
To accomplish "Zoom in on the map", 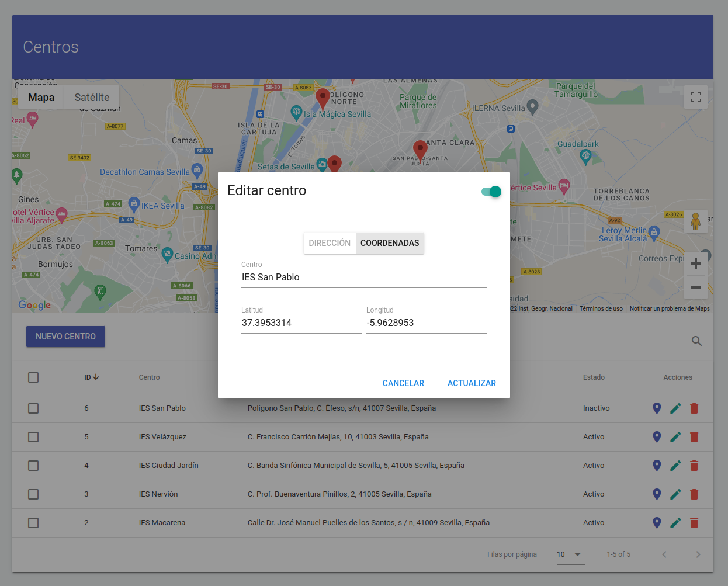I will 696,263.
